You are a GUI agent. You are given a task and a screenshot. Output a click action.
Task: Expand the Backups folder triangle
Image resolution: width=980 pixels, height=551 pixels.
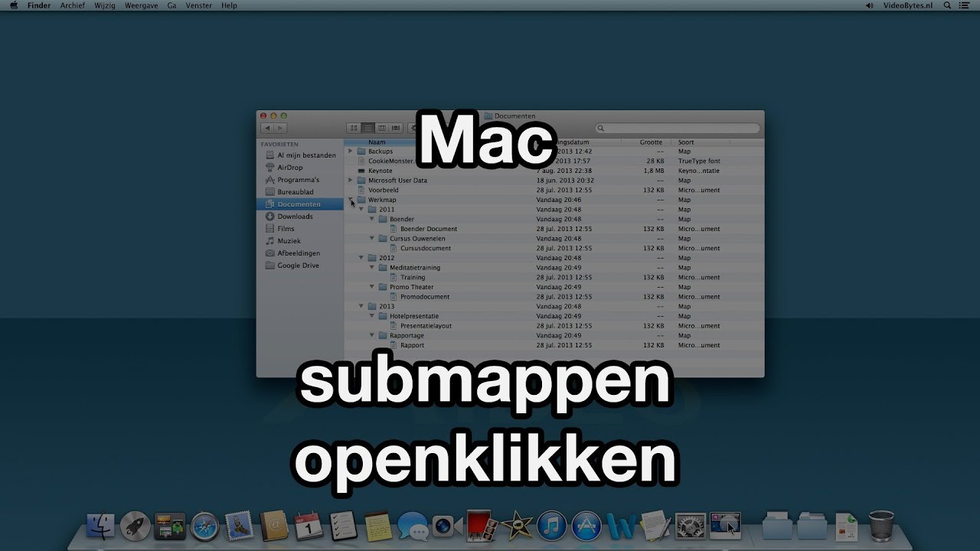click(x=351, y=152)
